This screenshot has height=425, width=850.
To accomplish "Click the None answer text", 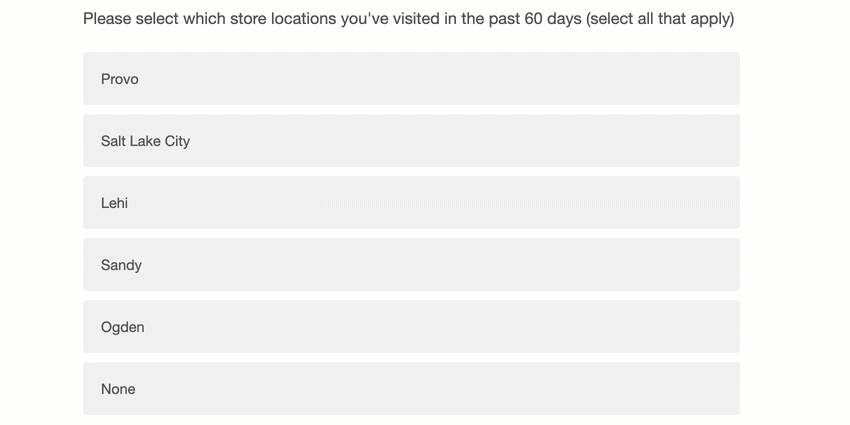I will pyautogui.click(x=118, y=389).
